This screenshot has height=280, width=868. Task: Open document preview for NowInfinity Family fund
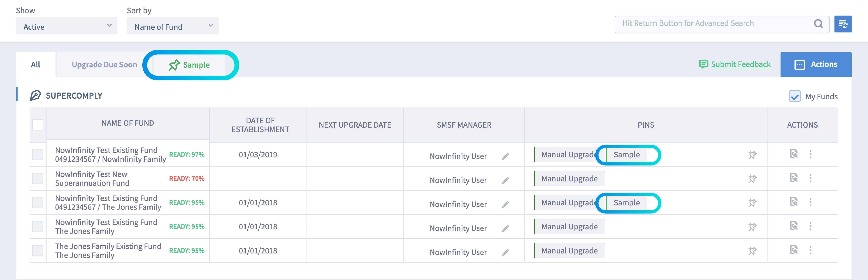click(x=794, y=154)
